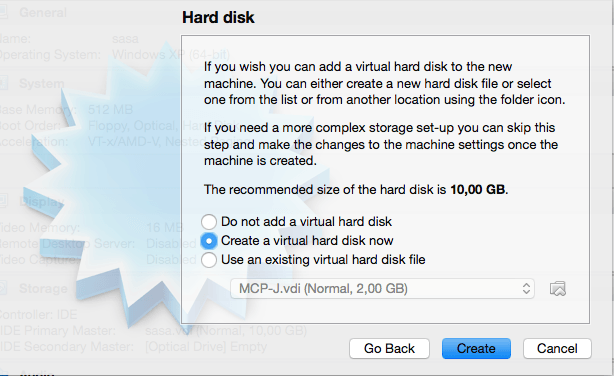This screenshot has height=376, width=614.
Task: Click the dropdown stepper arrows
Action: pyautogui.click(x=526, y=289)
